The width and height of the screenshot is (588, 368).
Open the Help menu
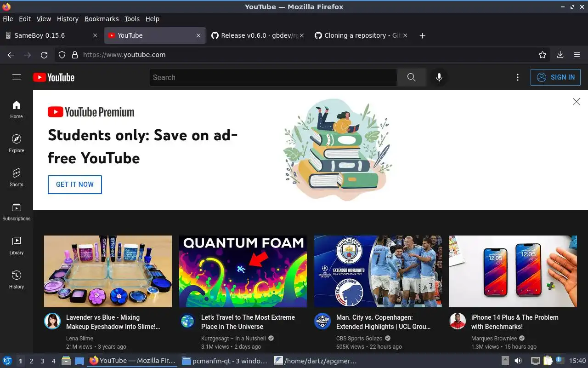click(x=152, y=19)
